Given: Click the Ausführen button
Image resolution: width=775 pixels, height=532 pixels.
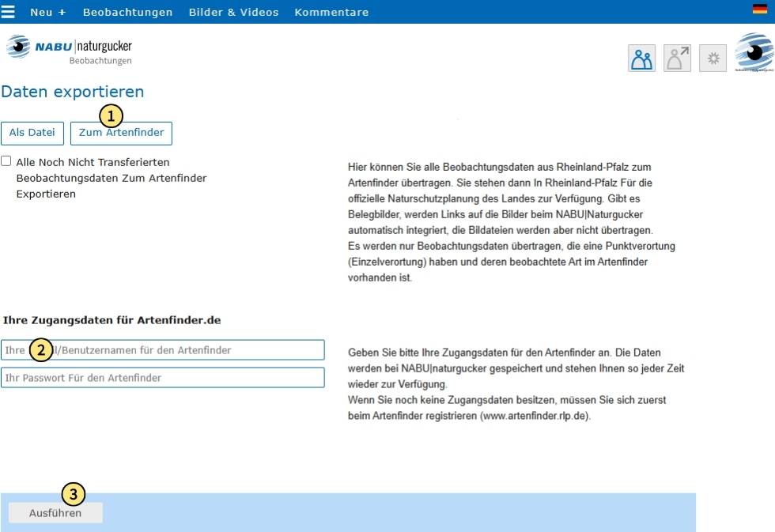Looking at the screenshot, I should pyautogui.click(x=55, y=513).
